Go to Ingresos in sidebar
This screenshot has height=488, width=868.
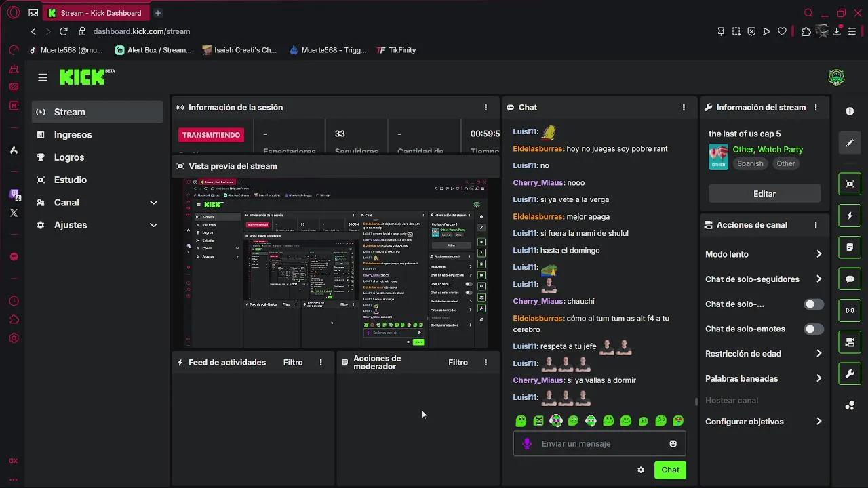[73, 135]
